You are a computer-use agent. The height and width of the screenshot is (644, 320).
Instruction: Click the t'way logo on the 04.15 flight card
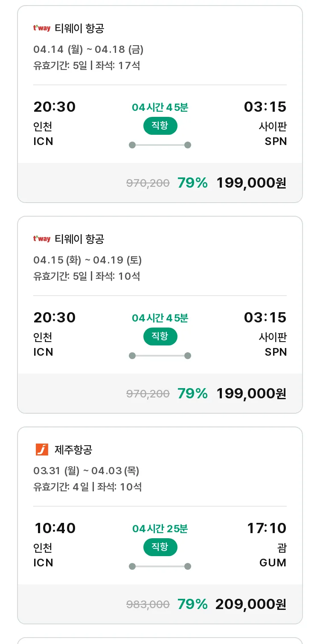tap(42, 239)
